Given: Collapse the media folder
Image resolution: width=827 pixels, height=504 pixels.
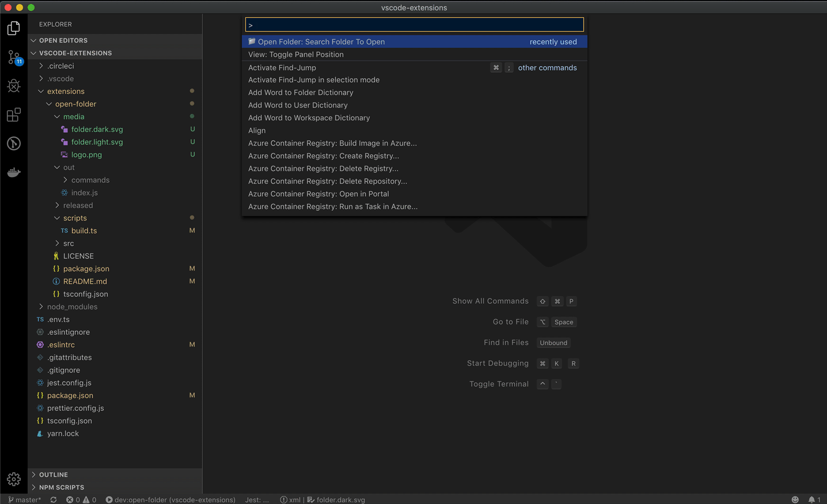Looking at the screenshot, I should tap(115, 117).
